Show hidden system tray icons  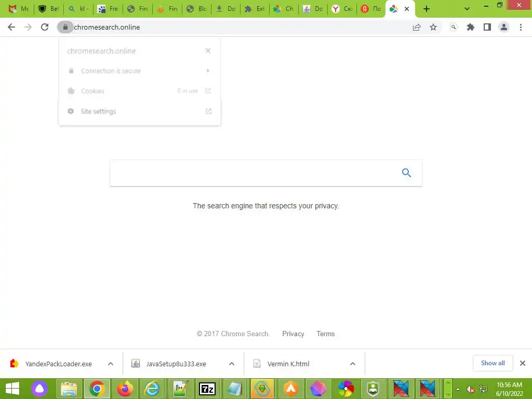pos(458,389)
